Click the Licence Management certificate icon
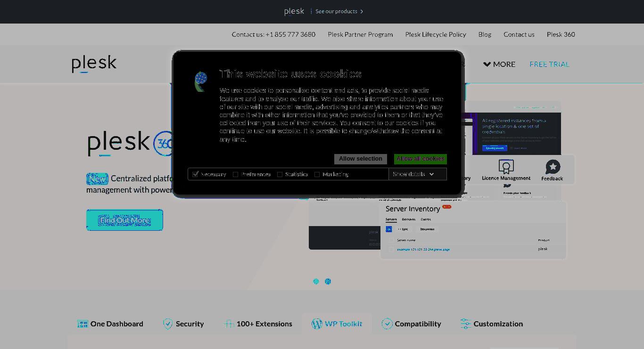644x349 pixels. (x=506, y=167)
